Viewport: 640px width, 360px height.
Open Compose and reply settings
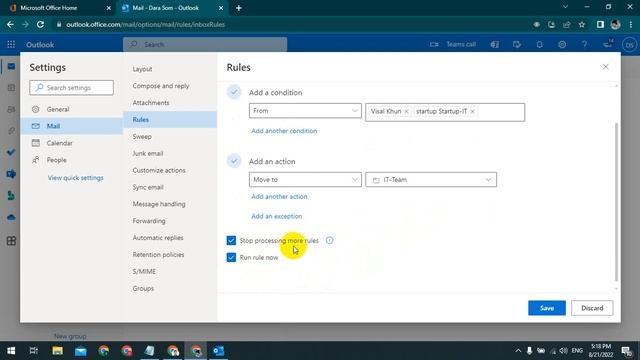170,86
